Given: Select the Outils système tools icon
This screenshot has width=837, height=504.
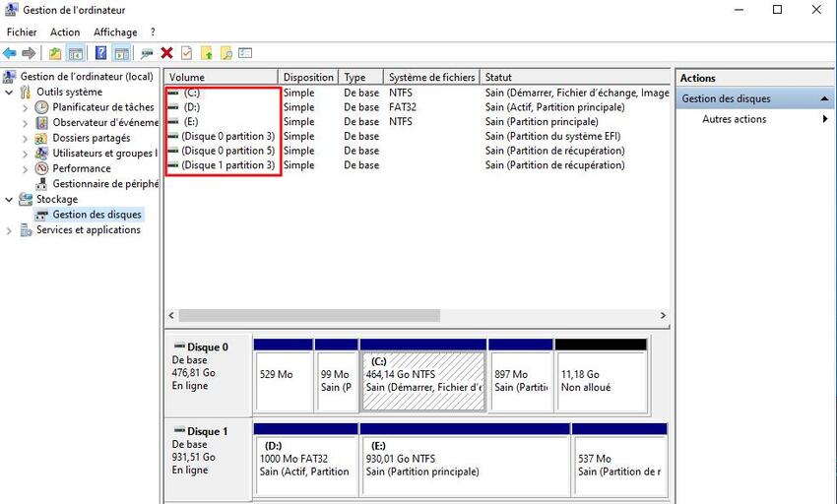Looking at the screenshot, I should coord(25,92).
